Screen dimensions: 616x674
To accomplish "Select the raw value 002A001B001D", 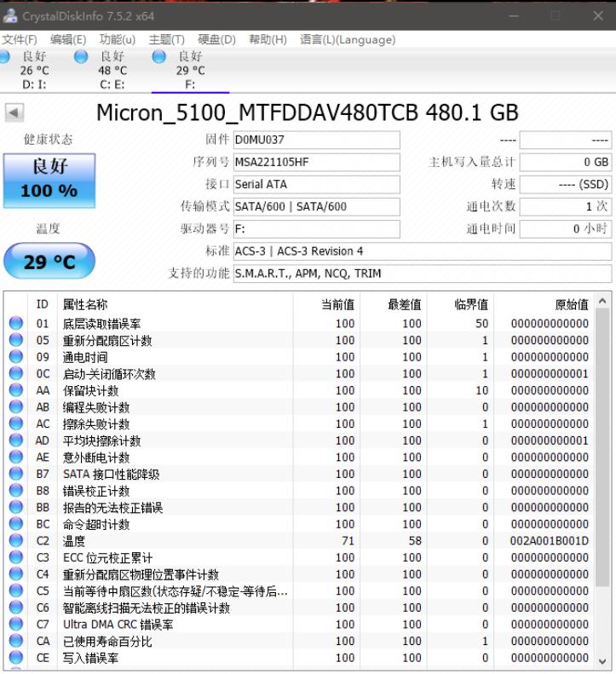I will (x=550, y=541).
